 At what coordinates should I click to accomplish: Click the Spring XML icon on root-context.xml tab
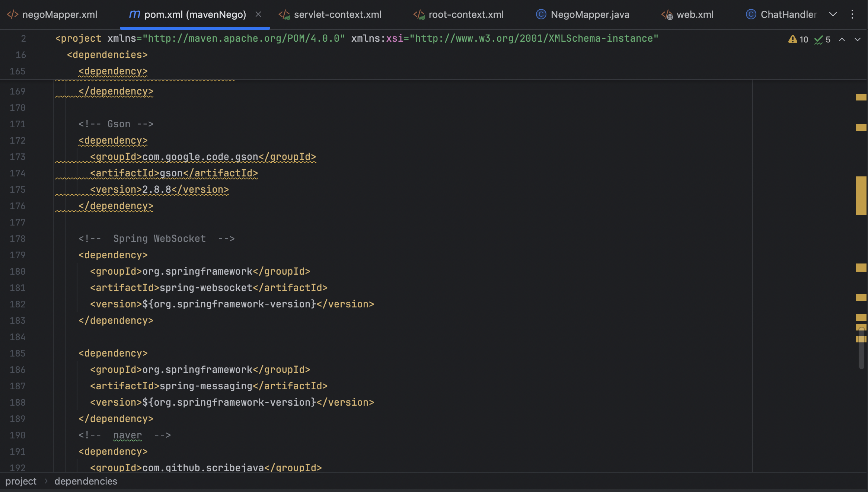click(x=419, y=15)
